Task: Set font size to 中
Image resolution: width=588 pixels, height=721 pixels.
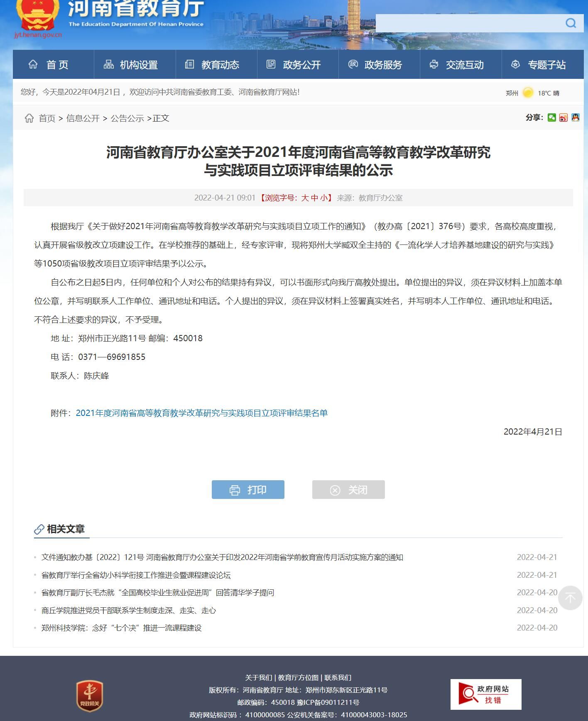Action: (x=314, y=198)
